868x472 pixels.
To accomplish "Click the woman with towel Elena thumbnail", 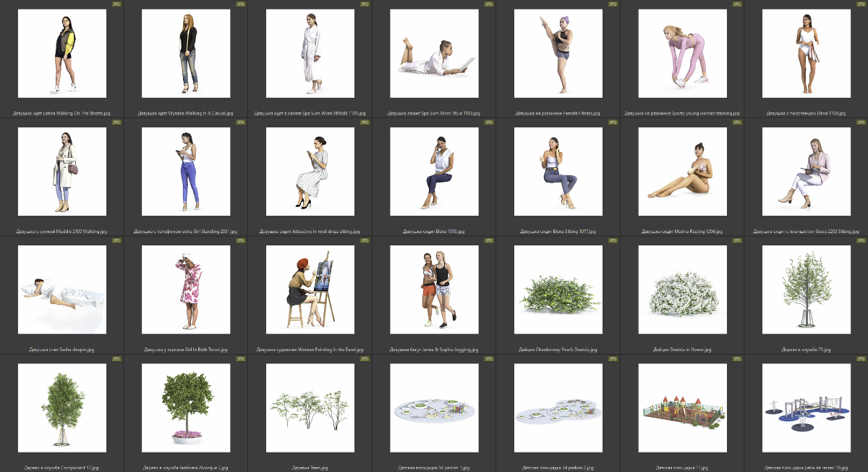I will [807, 54].
